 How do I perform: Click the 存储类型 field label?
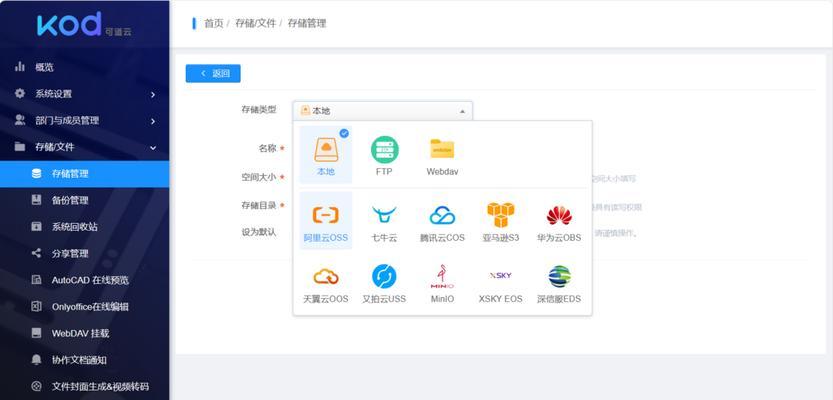[259, 109]
